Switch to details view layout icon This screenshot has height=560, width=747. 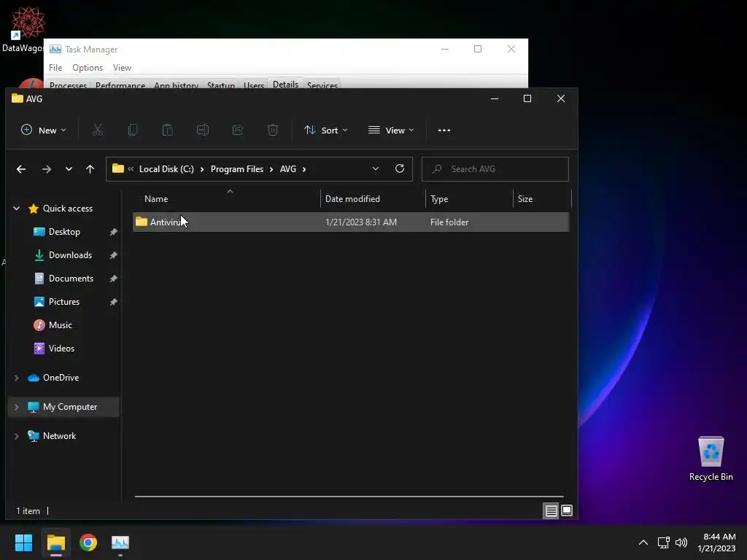pyautogui.click(x=551, y=511)
